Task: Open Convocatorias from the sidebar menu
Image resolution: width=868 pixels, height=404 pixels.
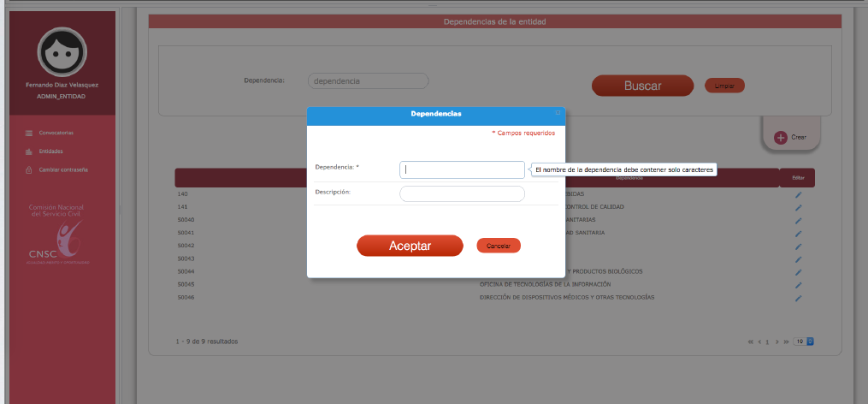Action: (x=56, y=133)
